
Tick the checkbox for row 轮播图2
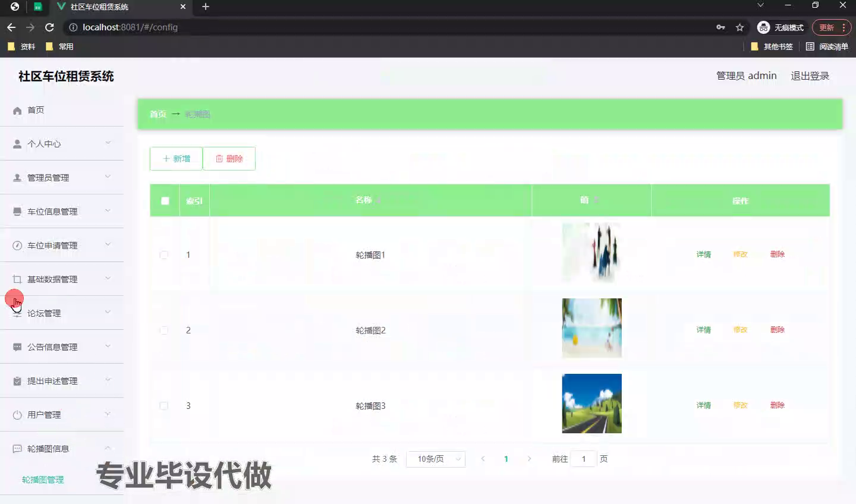[164, 330]
